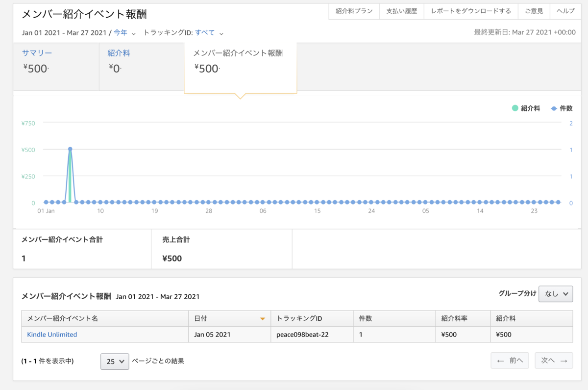This screenshot has width=588, height=390.
Task: Click the 売上合計 ¥500 value
Action: 172,259
